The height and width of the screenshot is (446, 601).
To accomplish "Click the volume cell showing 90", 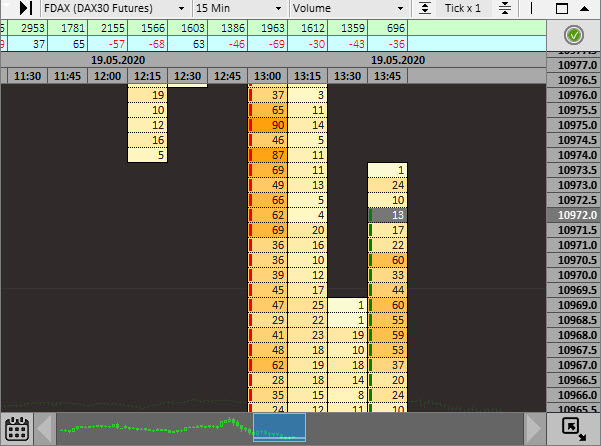I will tap(267, 125).
